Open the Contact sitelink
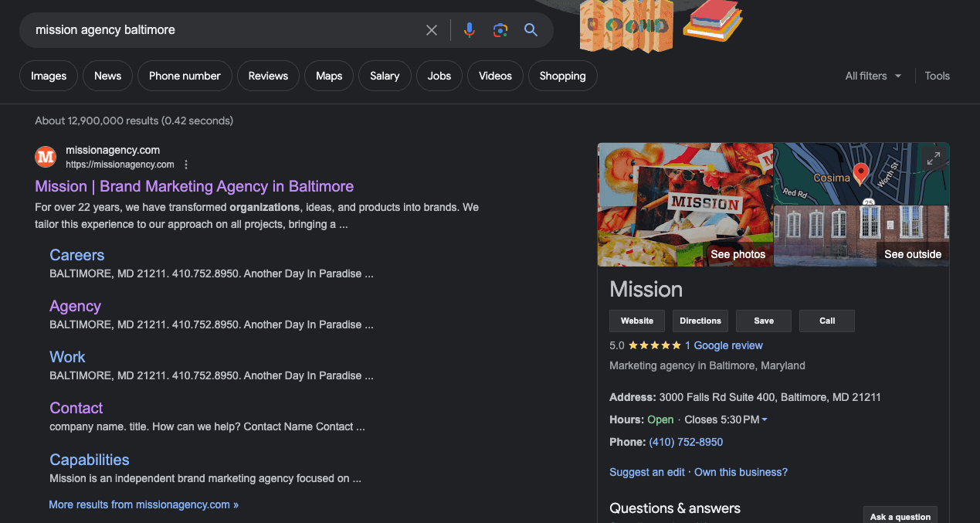 [76, 408]
